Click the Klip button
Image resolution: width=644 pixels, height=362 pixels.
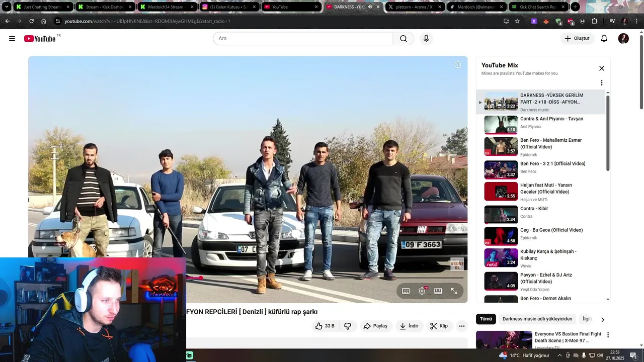pos(439,326)
